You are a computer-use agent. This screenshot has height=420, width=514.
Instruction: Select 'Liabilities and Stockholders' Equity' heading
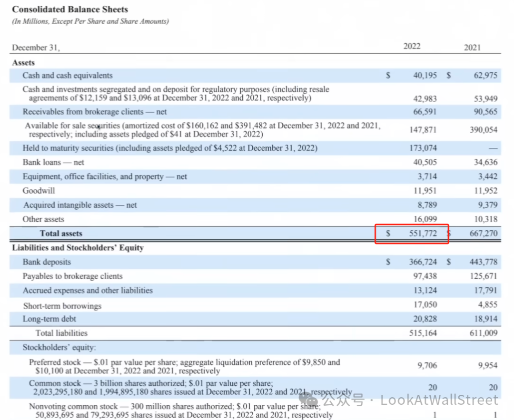pyautogui.click(x=78, y=248)
